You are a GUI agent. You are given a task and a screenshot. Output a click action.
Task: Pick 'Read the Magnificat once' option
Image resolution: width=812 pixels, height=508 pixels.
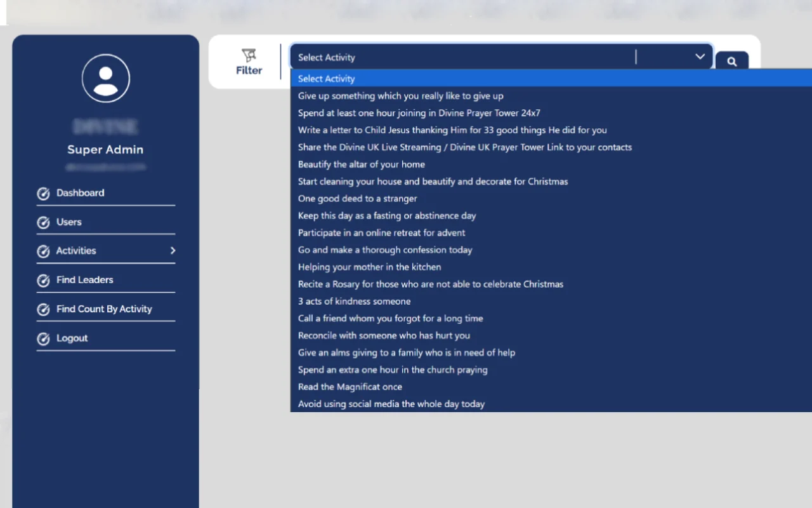click(x=350, y=387)
